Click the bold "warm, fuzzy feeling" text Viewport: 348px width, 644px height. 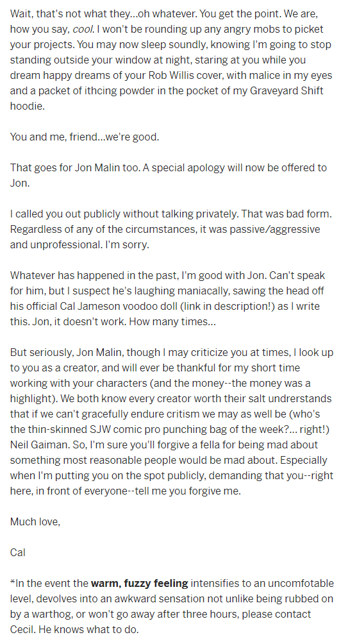tap(139, 583)
